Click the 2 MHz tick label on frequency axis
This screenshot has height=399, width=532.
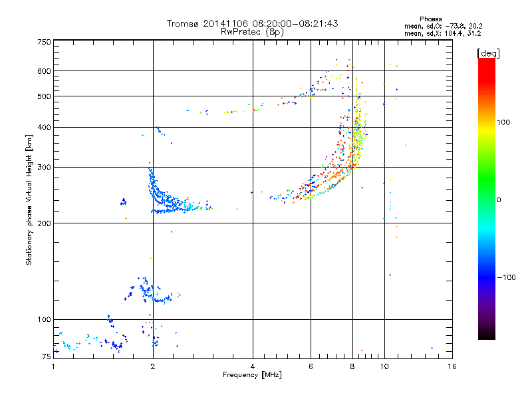click(153, 366)
